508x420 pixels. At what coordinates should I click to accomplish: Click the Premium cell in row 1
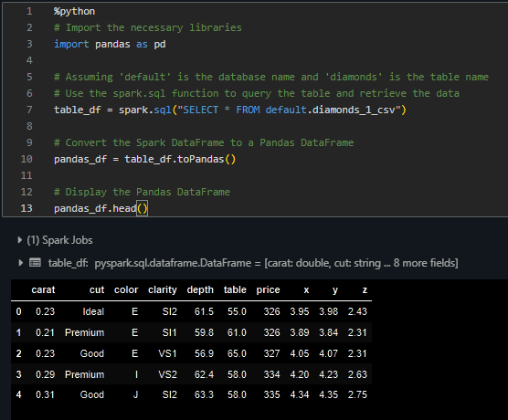[x=85, y=332]
